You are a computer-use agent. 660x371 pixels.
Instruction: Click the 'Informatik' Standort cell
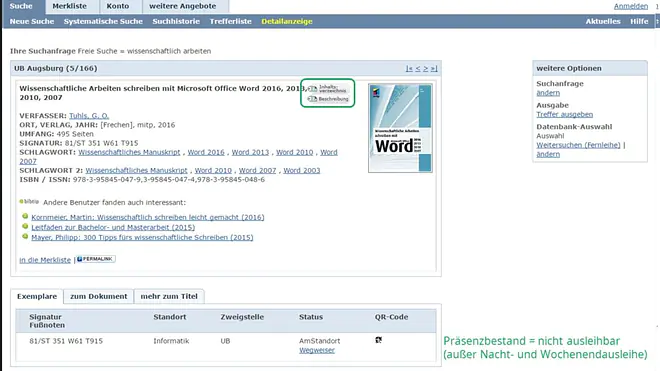171,341
